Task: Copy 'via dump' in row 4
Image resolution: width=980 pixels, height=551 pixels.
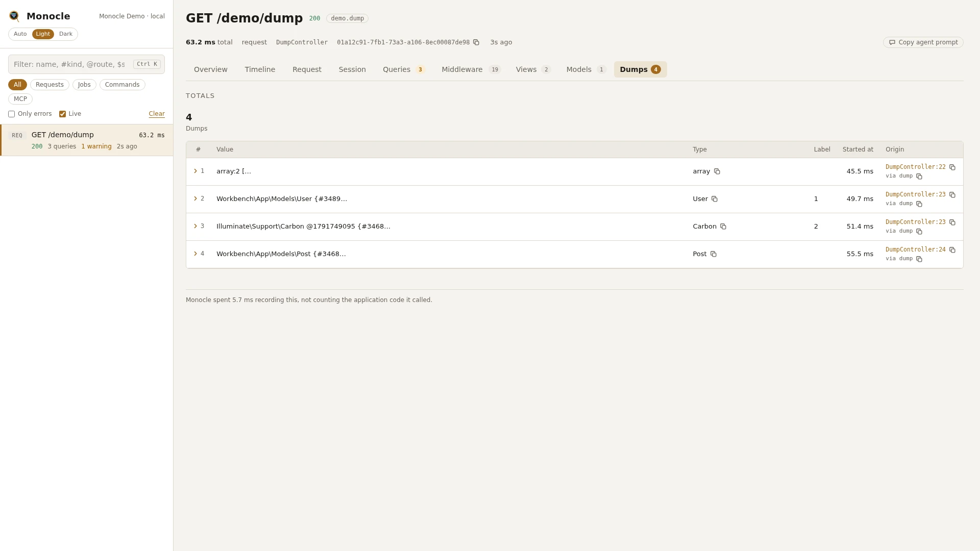Action: pyautogui.click(x=919, y=259)
